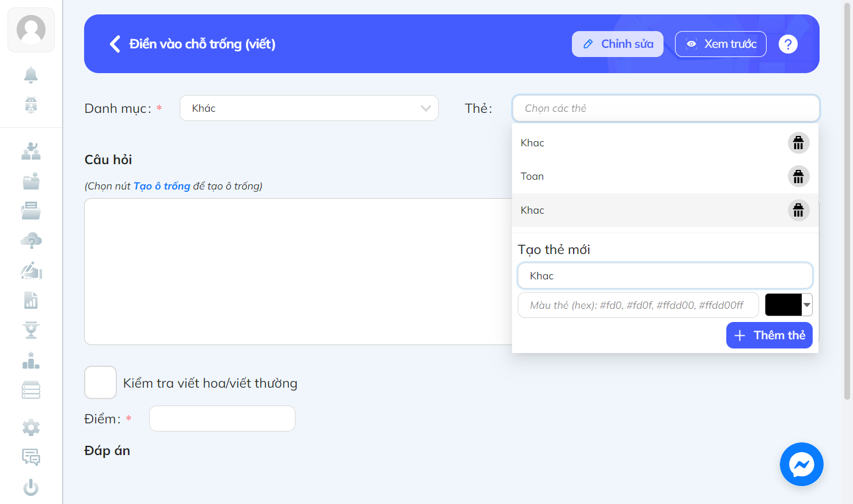This screenshot has width=853, height=504.
Task: Delete the Toan tag with trash icon
Action: click(x=798, y=176)
